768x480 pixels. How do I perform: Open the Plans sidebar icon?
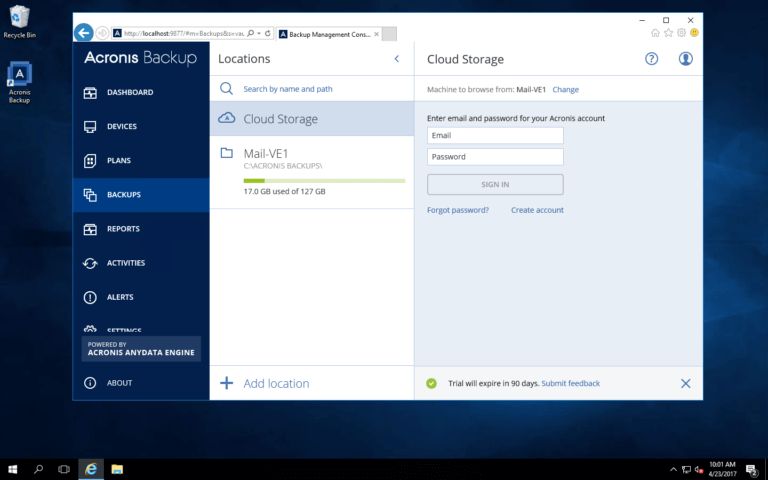[x=90, y=161]
